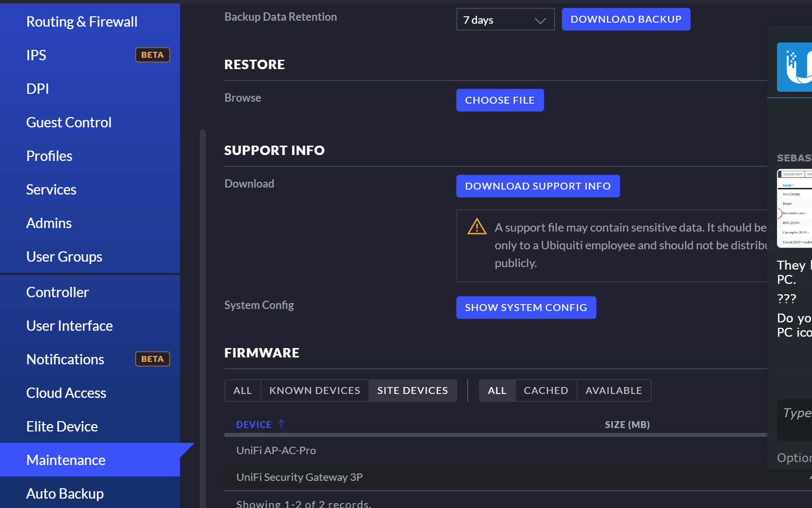
Task: Select the Available firmware filter
Action: pyautogui.click(x=613, y=391)
